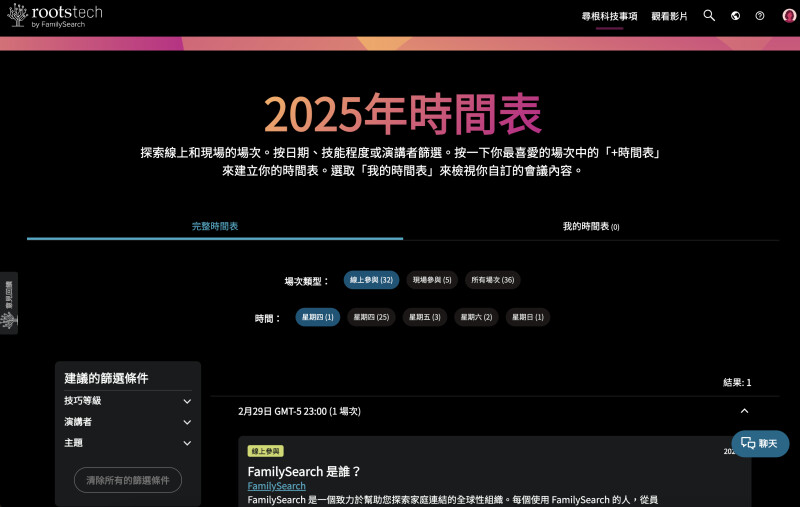Image resolution: width=800 pixels, height=507 pixels.
Task: Expand the 演講者 filter
Action: pyautogui.click(x=128, y=422)
